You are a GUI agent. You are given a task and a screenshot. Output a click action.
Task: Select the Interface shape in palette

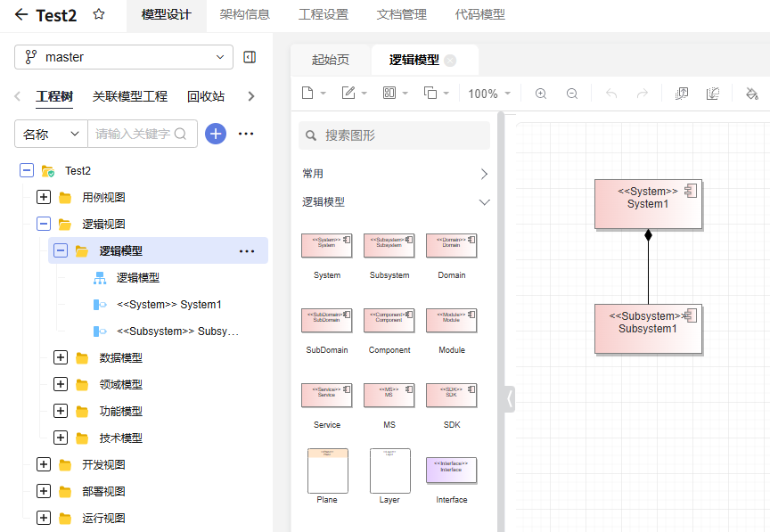click(x=452, y=471)
